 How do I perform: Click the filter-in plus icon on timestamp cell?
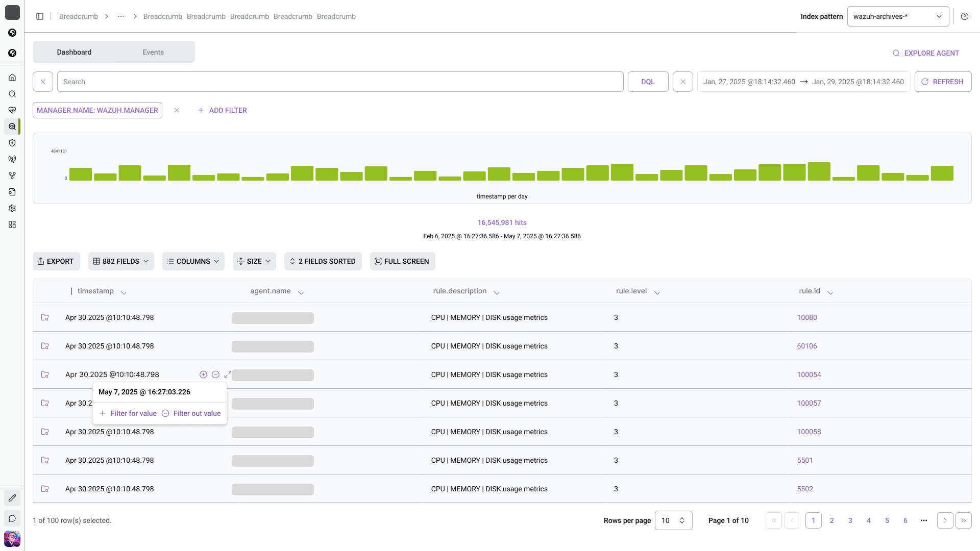coord(203,374)
